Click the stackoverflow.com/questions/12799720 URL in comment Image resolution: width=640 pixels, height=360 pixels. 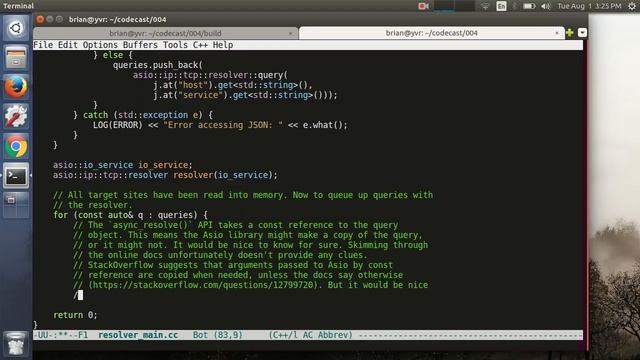pyautogui.click(x=202, y=285)
